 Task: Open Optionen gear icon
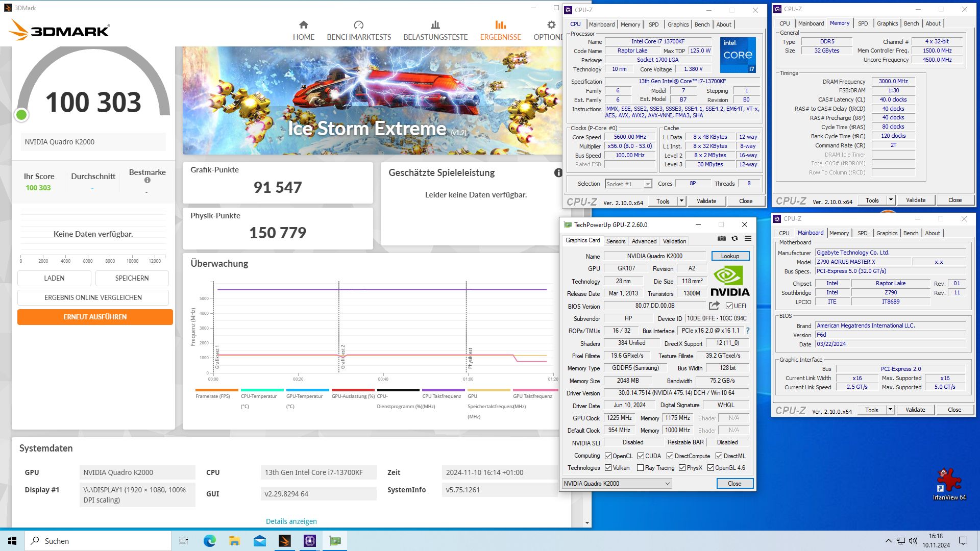(551, 25)
